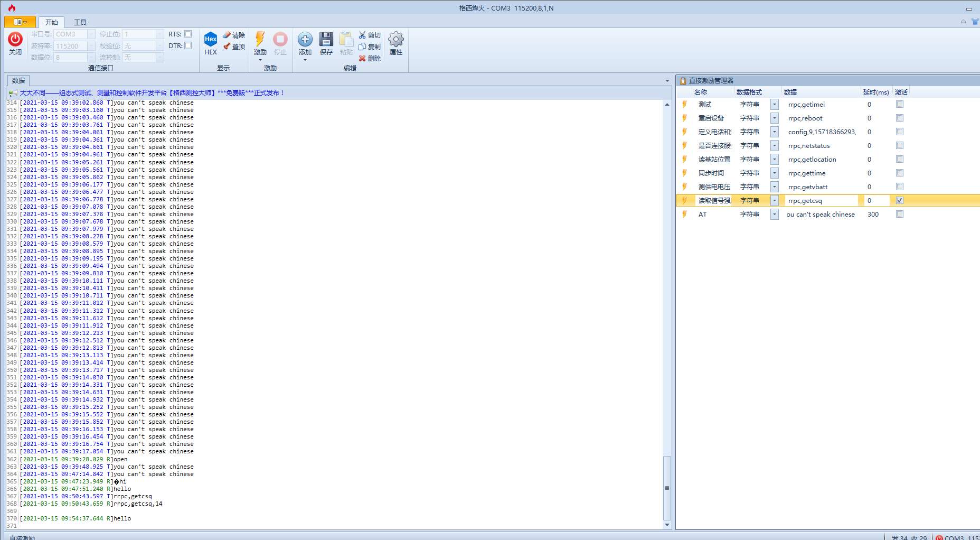Enable activation for the 测试 row

pyautogui.click(x=900, y=105)
